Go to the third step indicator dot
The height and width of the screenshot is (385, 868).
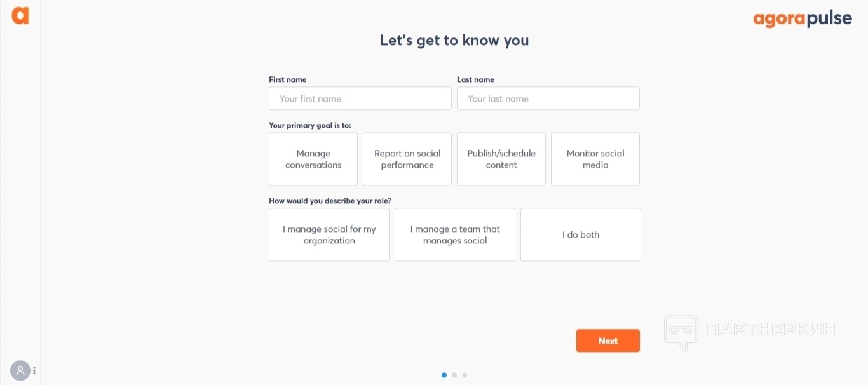tap(465, 375)
